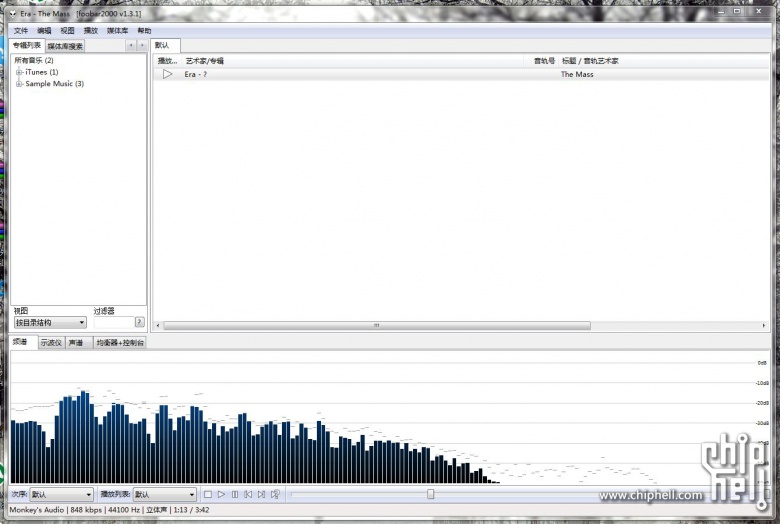Click the 播放... column header
Screen dimensions: 780x524
tap(168, 61)
